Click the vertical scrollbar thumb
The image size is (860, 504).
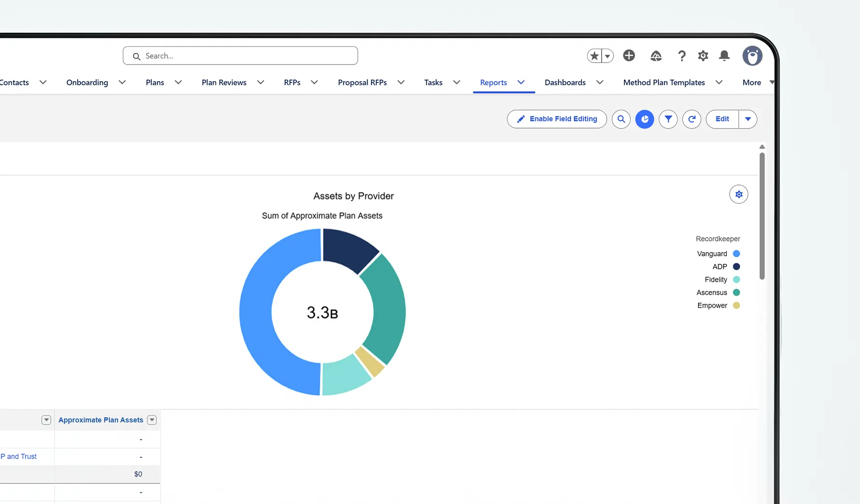[762, 216]
